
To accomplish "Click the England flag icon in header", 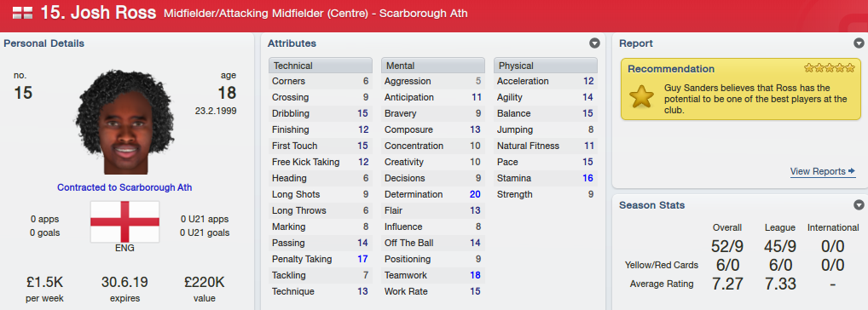I will (22, 13).
